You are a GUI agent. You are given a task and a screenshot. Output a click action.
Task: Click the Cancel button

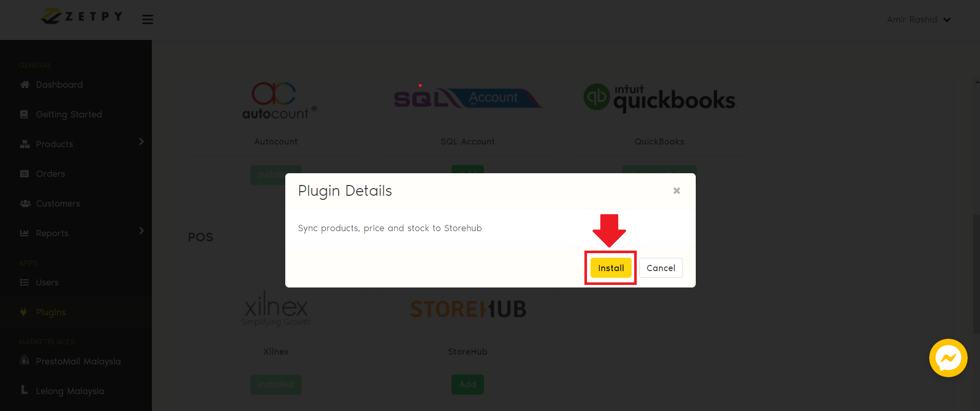click(x=661, y=268)
